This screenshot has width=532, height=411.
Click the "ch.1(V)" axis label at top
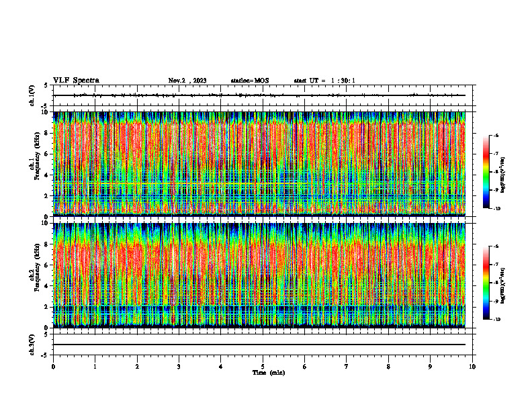pyautogui.click(x=32, y=95)
